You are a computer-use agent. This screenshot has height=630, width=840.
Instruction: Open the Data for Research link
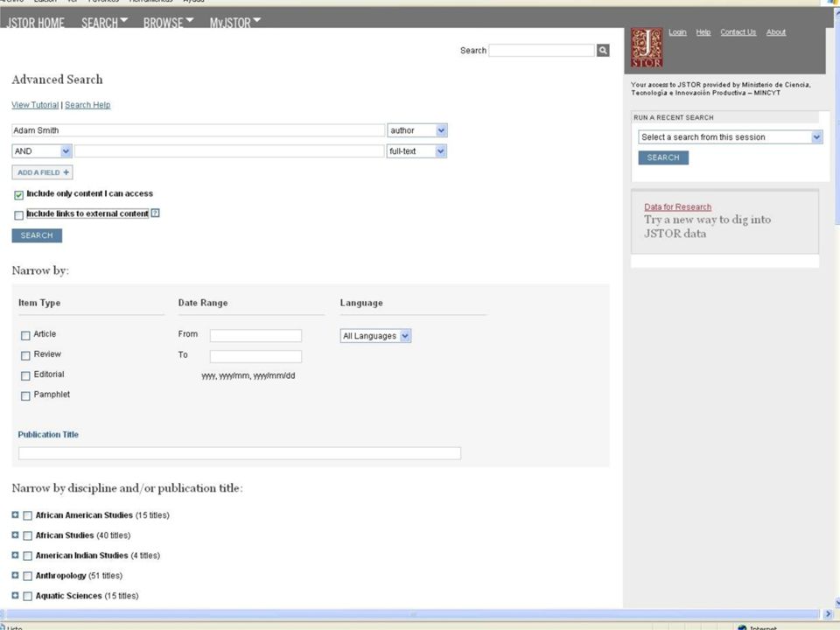[677, 206]
